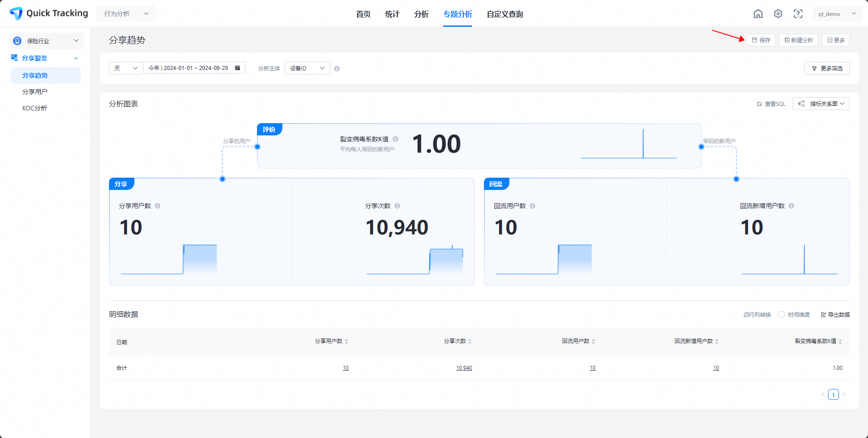Image resolution: width=868 pixels, height=438 pixels.
Task: Switch to 统计 tab
Action: pyautogui.click(x=392, y=14)
